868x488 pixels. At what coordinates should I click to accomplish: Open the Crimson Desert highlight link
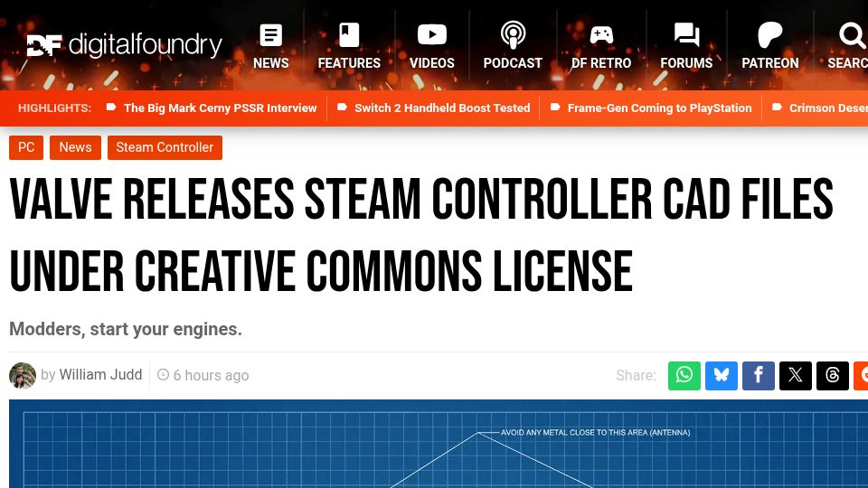coord(828,108)
